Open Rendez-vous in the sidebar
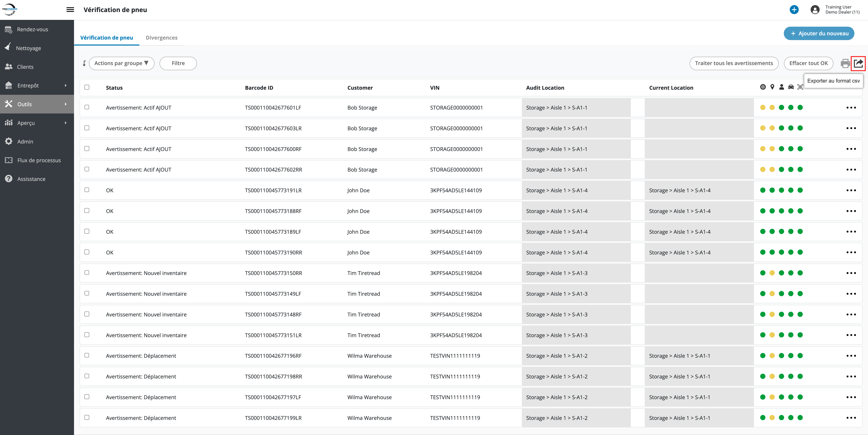The image size is (868, 435). coord(32,29)
